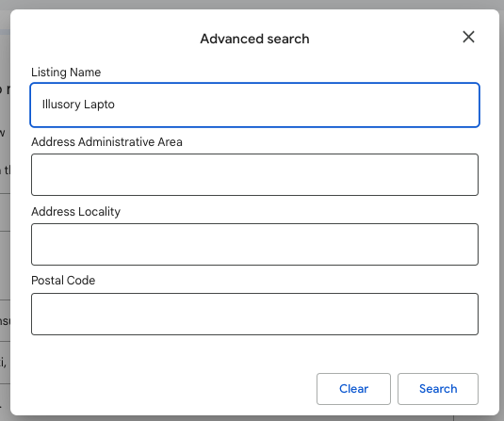Screen dimensions: 504x421
Task: Click the blank gap between Clear and Search
Action: click(x=394, y=389)
